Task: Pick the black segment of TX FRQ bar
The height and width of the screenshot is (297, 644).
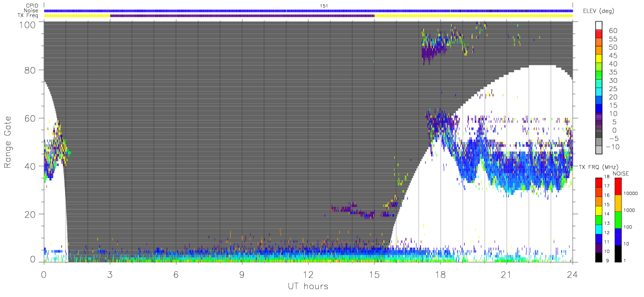Action: tap(598, 257)
